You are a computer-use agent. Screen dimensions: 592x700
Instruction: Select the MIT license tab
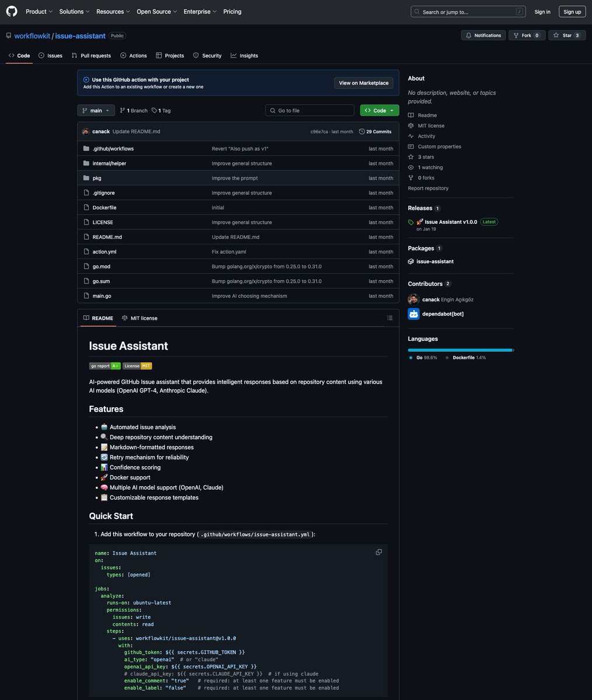140,318
